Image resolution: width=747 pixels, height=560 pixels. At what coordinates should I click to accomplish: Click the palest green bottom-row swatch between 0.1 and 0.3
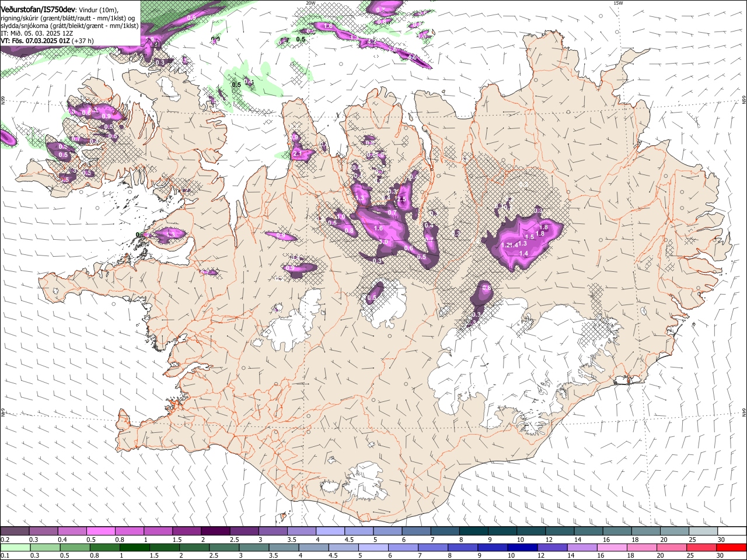coord(16,547)
